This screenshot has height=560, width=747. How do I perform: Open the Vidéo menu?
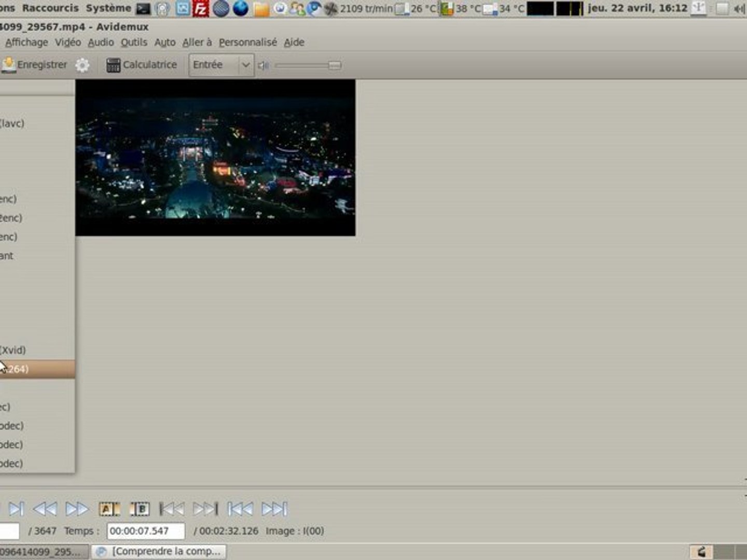pyautogui.click(x=68, y=43)
